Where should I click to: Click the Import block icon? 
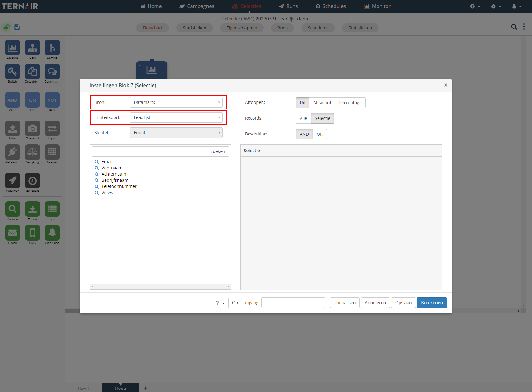[x=52, y=128]
